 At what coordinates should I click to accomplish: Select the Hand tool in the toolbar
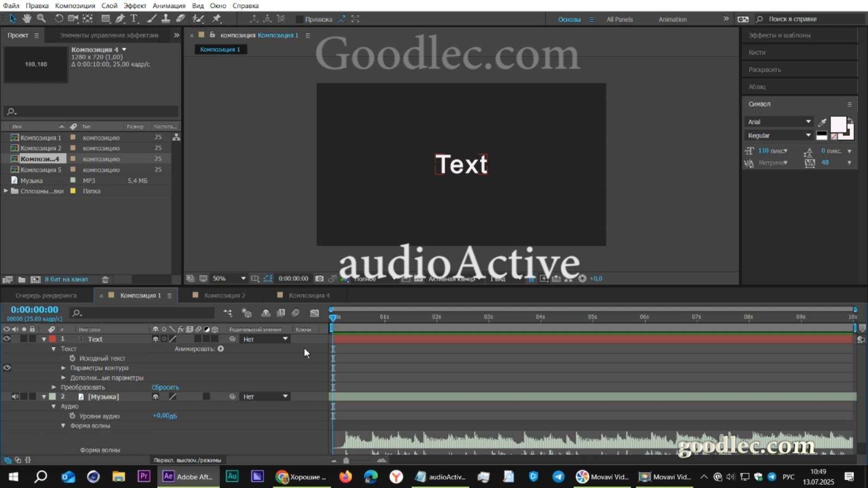(26, 18)
